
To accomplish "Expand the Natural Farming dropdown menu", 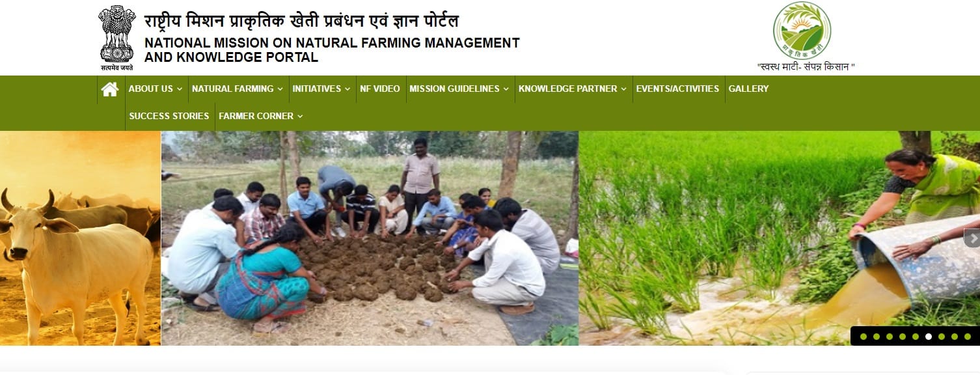I will [238, 89].
